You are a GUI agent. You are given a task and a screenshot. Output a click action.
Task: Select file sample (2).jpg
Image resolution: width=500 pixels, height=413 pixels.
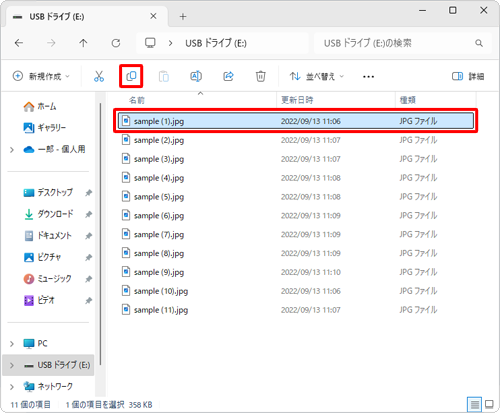(296, 140)
